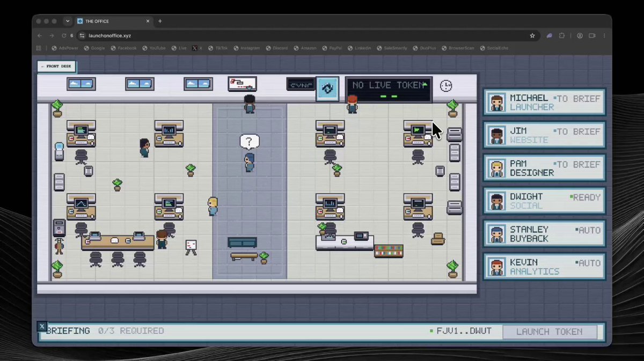
Task: Click the blonde character in the office
Action: pos(213,206)
